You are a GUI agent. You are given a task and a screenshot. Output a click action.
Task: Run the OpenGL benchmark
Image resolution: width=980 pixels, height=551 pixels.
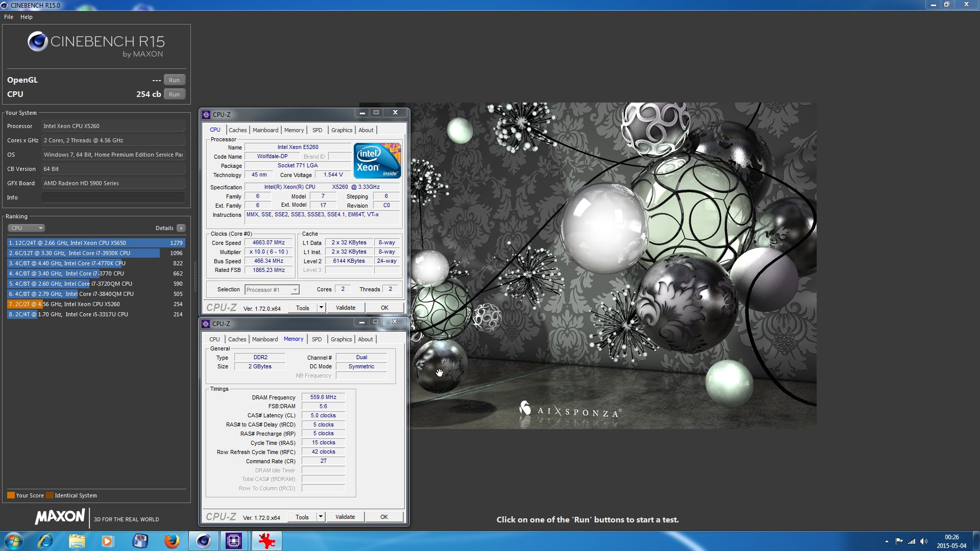(175, 80)
